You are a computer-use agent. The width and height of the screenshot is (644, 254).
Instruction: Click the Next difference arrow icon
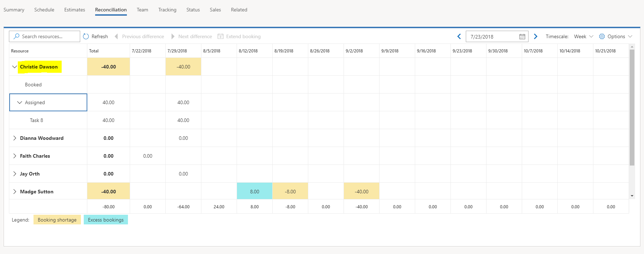tap(173, 36)
